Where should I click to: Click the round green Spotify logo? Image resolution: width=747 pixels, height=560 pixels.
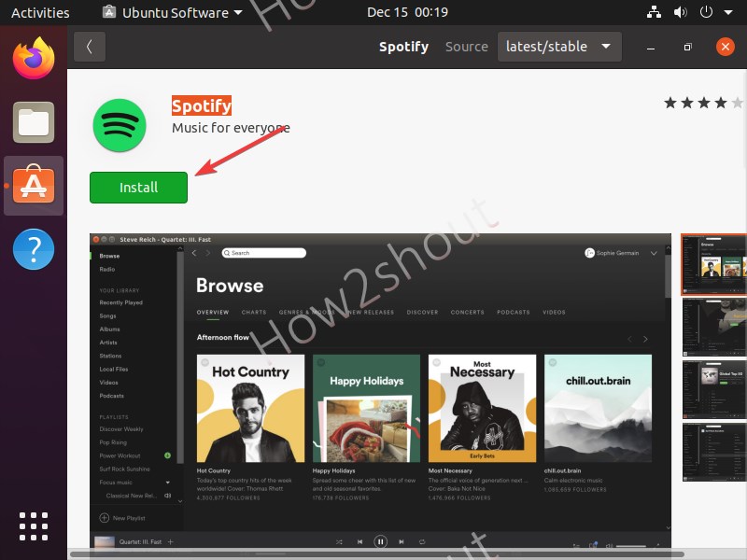120,125
